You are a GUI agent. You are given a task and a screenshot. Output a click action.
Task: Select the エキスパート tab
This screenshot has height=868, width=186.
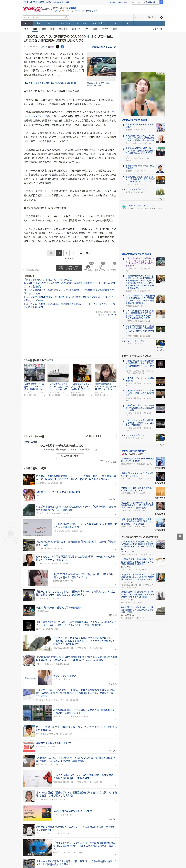(64, 24)
